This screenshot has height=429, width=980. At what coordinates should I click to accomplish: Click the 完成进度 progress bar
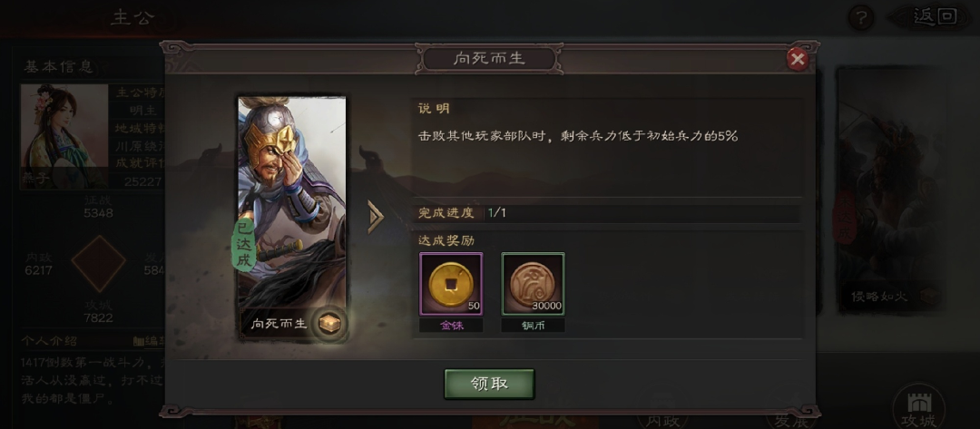pos(606,213)
